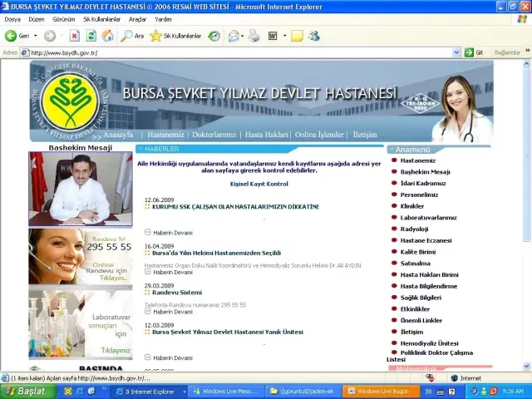This screenshot has width=532, height=399.
Task: Click the hospital logo emblem
Action: click(71, 101)
